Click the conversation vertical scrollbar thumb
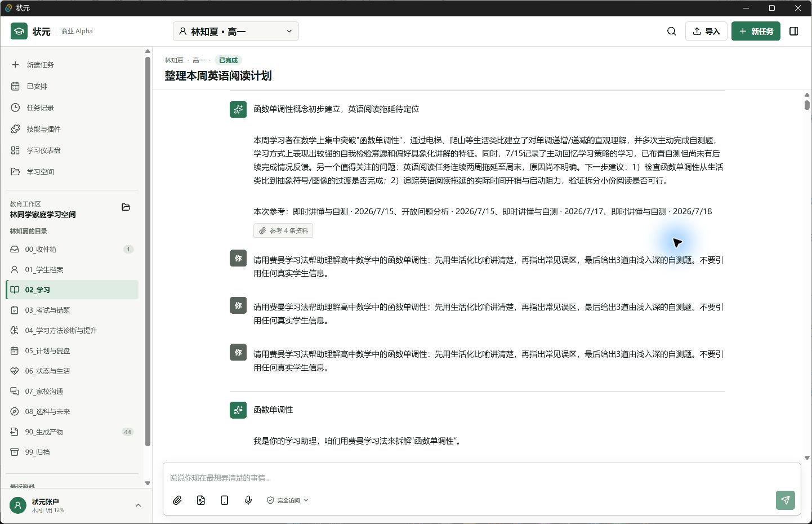 (x=807, y=105)
